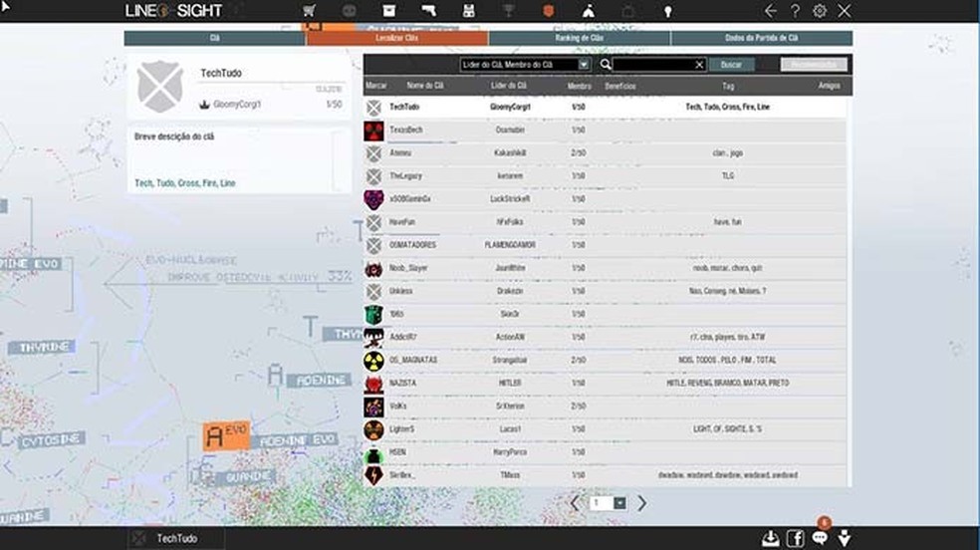Select the AddictR7 clan row
Image resolution: width=980 pixels, height=550 pixels.
pyautogui.click(x=605, y=337)
